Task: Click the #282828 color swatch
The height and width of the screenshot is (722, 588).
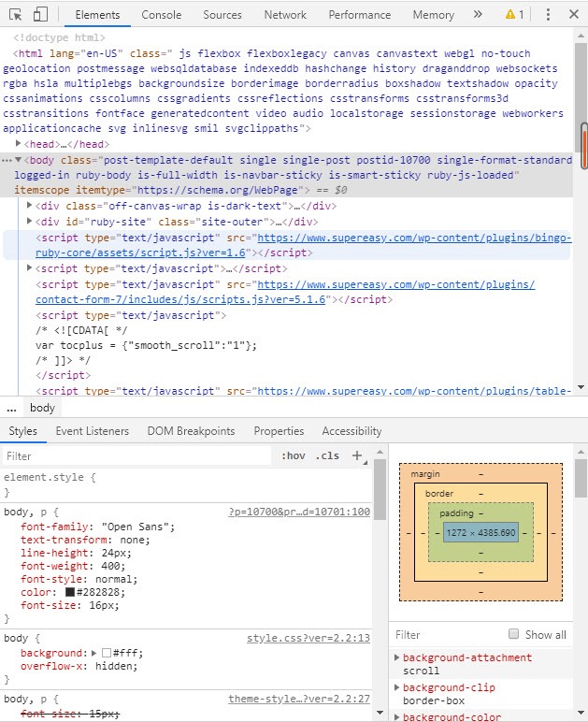Action: 70,592
